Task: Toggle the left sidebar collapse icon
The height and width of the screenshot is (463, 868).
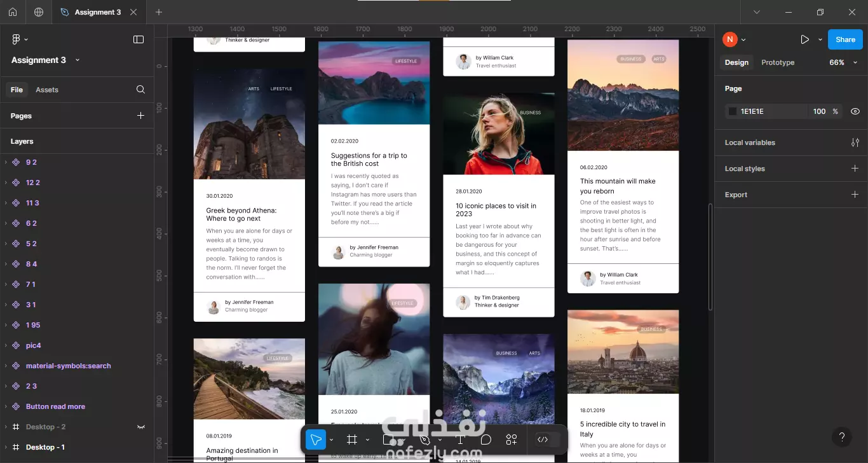Action: 139,39
